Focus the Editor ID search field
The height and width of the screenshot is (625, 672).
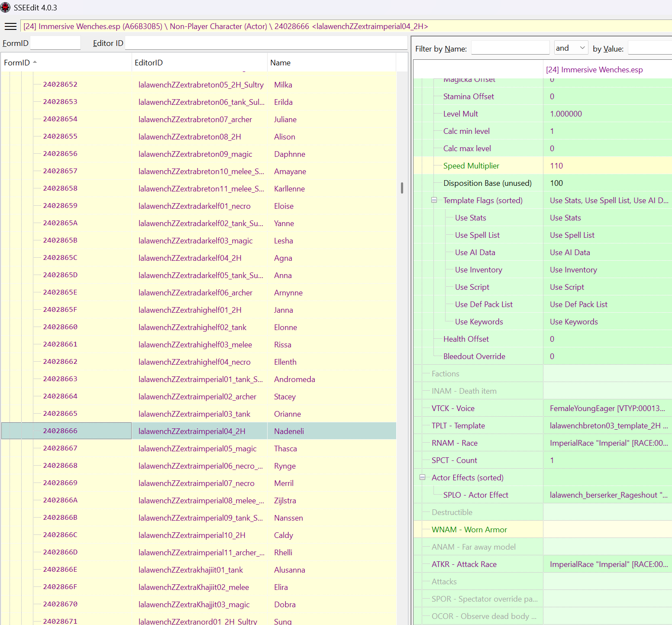(x=265, y=43)
